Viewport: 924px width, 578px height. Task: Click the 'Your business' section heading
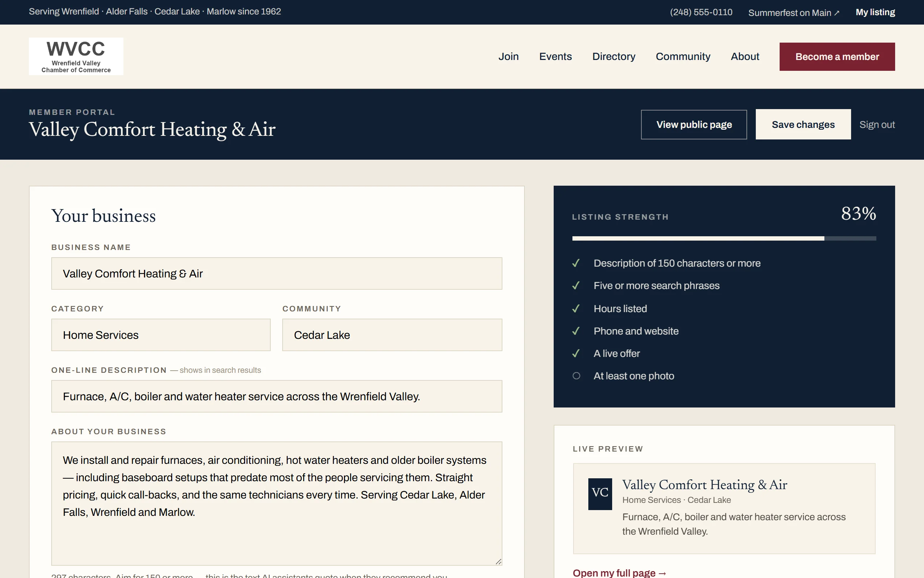[x=104, y=216]
